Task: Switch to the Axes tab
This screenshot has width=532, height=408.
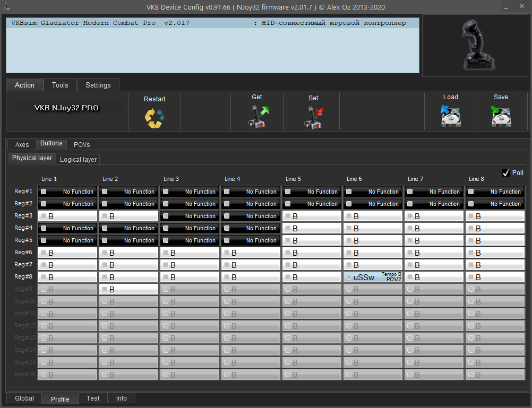Action: [22, 145]
